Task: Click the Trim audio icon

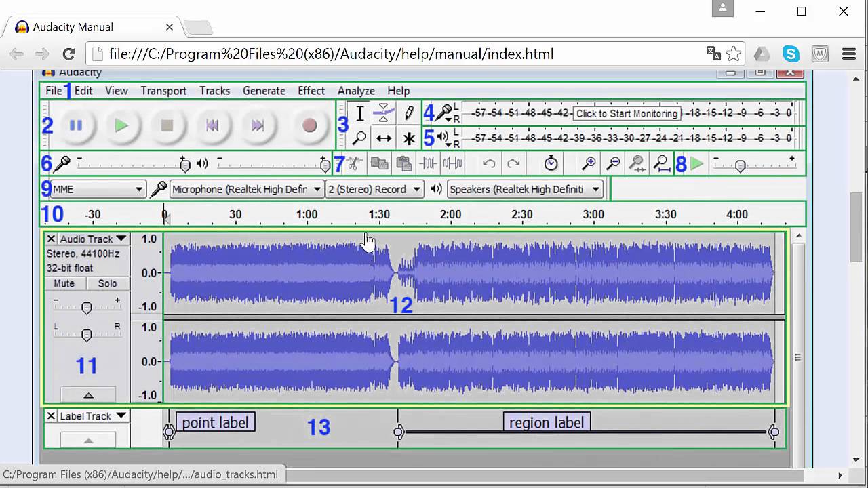Action: pos(428,163)
